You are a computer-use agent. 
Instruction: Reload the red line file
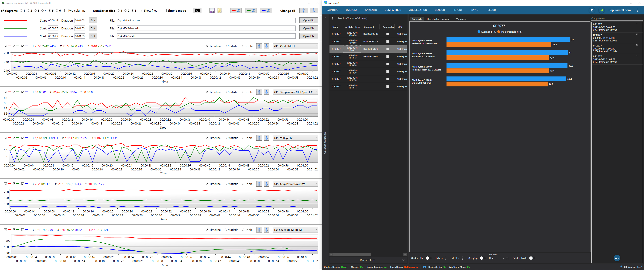(236, 10)
